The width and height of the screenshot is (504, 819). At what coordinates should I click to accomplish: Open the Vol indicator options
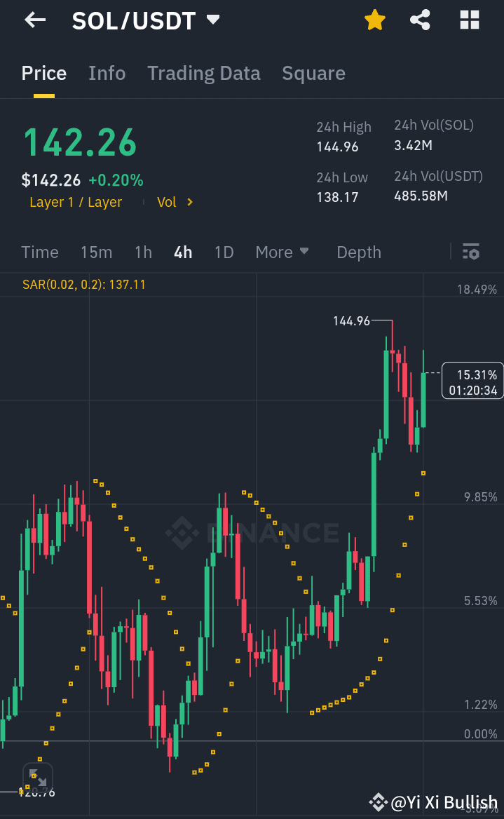pos(172,202)
